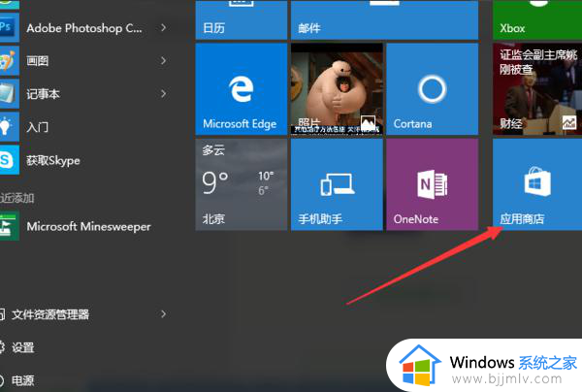Open the Microsoft Edge tile
The width and height of the screenshot is (582, 392).
(x=242, y=89)
